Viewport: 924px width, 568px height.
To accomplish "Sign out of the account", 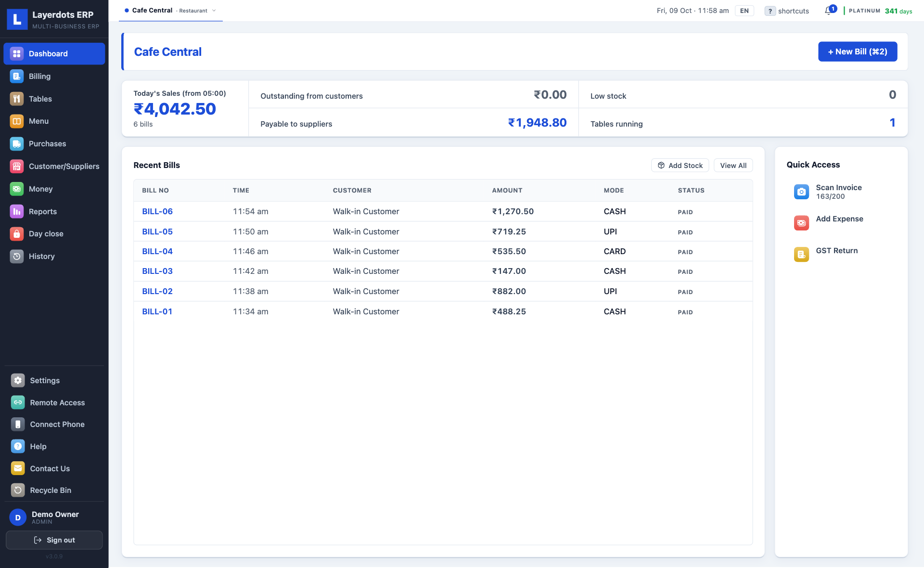I will (54, 540).
